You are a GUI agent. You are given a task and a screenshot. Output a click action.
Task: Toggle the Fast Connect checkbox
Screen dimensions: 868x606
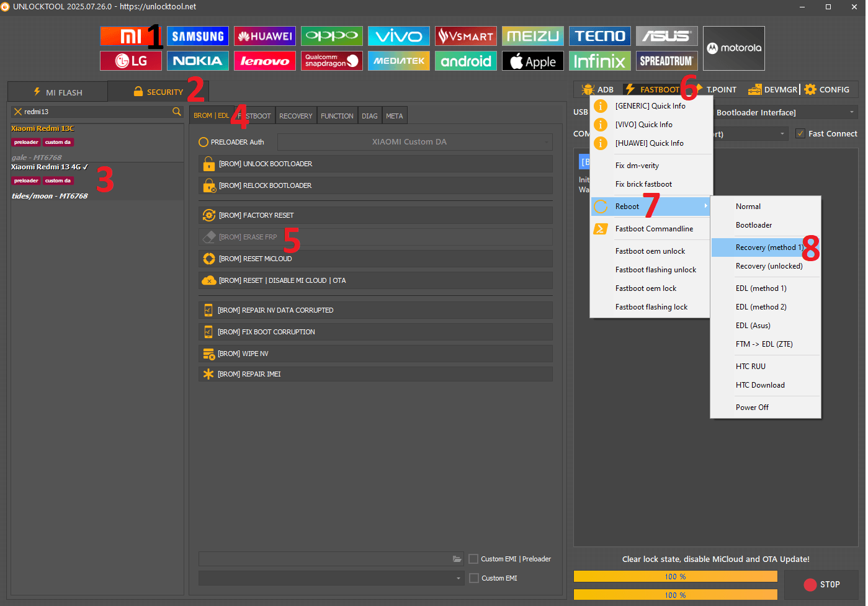pyautogui.click(x=800, y=133)
